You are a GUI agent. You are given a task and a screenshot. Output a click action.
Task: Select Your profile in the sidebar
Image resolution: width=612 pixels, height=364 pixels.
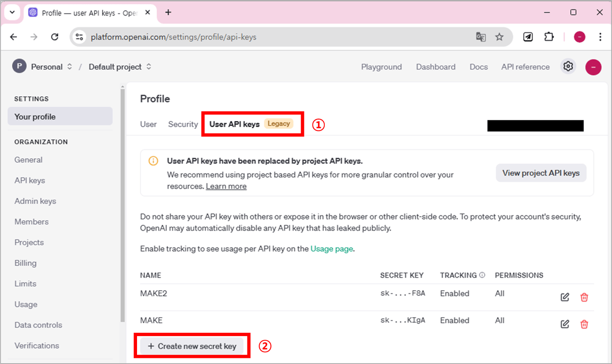(60, 117)
